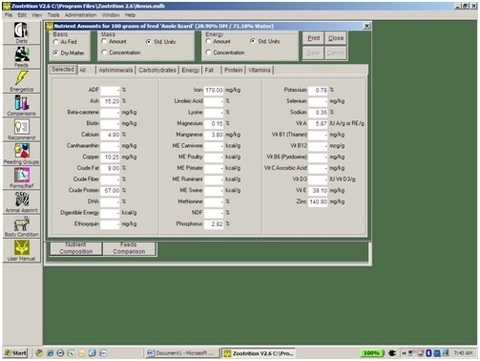Open the Tools menu
This screenshot has width=480, height=361.
[x=53, y=15]
